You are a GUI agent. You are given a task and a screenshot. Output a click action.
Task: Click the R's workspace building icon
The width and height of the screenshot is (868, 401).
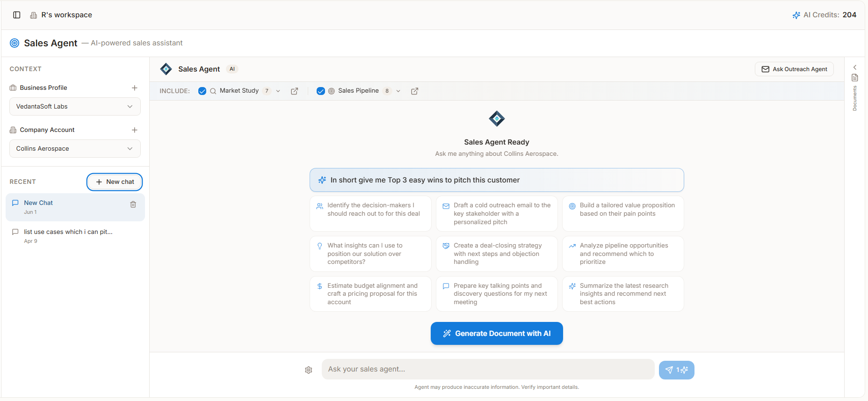pos(34,15)
